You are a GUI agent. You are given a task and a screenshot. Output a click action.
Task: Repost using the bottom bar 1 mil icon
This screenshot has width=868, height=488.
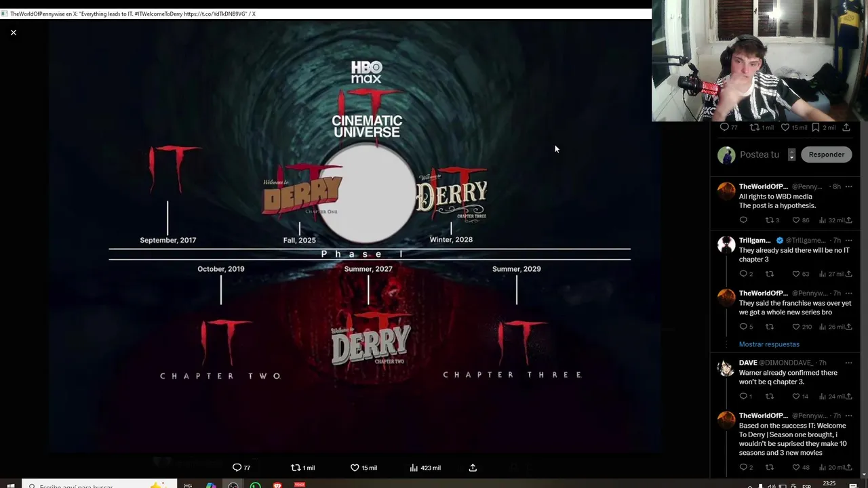tap(302, 468)
